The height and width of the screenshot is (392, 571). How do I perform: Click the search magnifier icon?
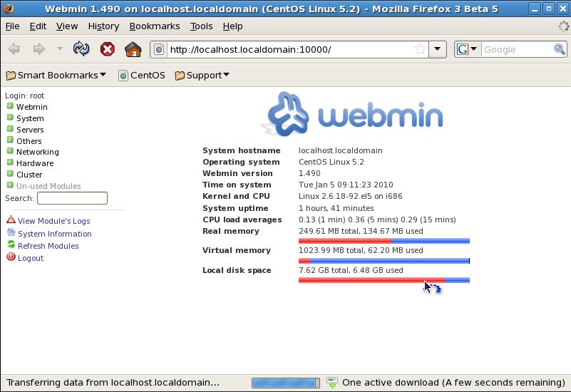pos(560,49)
